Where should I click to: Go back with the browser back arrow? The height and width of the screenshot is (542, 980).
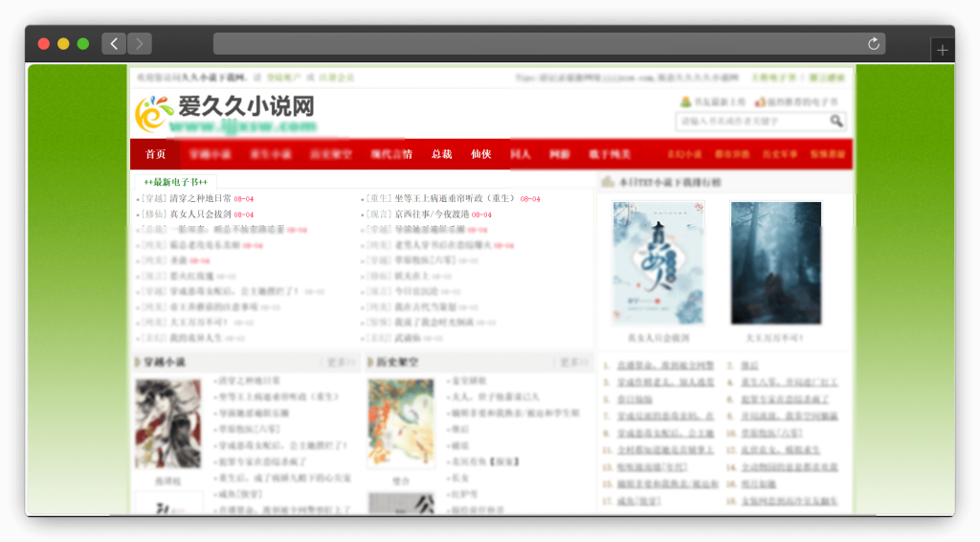pos(114,44)
